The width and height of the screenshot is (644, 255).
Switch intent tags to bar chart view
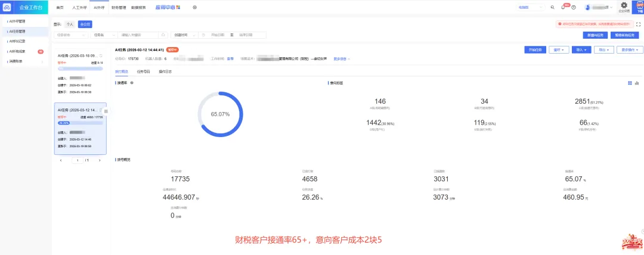(x=637, y=83)
